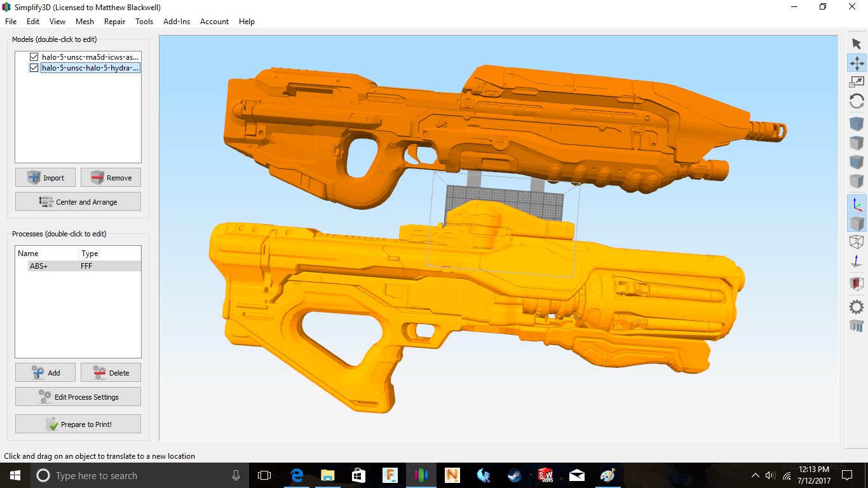Open Wi-Fi network flyout

coord(787,475)
